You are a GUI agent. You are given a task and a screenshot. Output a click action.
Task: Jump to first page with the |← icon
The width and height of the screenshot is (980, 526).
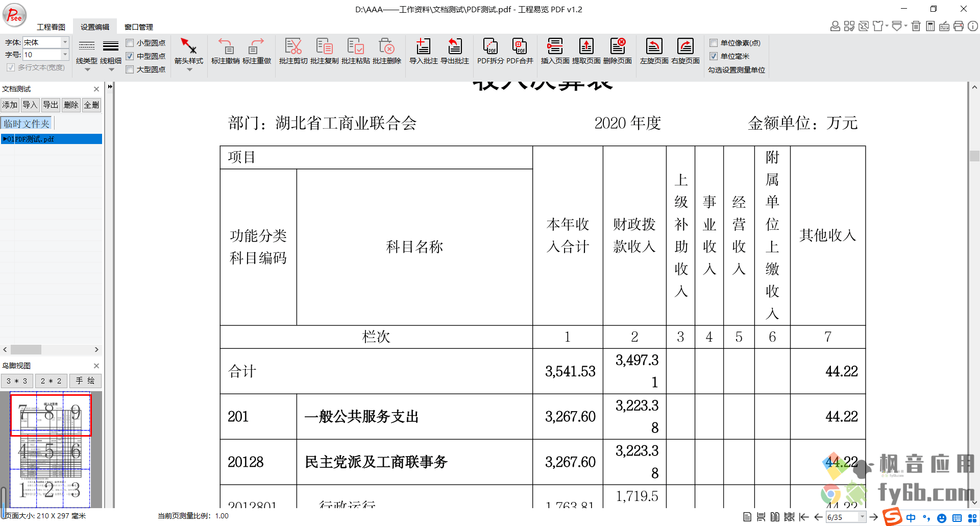coord(804,517)
